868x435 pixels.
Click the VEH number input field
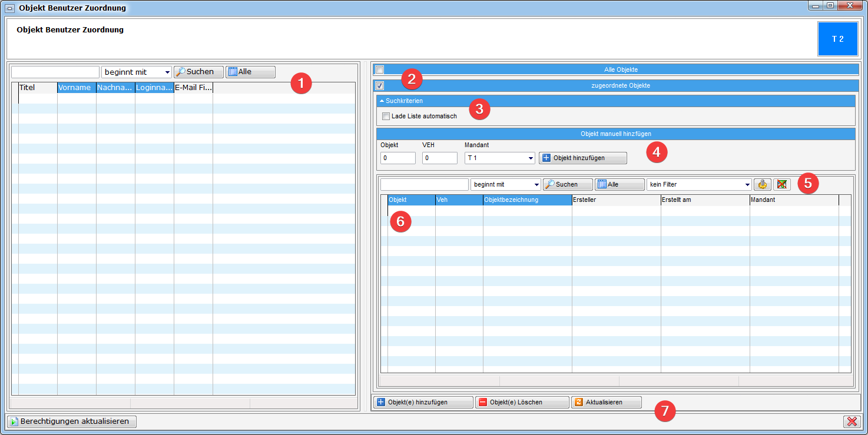click(x=439, y=158)
